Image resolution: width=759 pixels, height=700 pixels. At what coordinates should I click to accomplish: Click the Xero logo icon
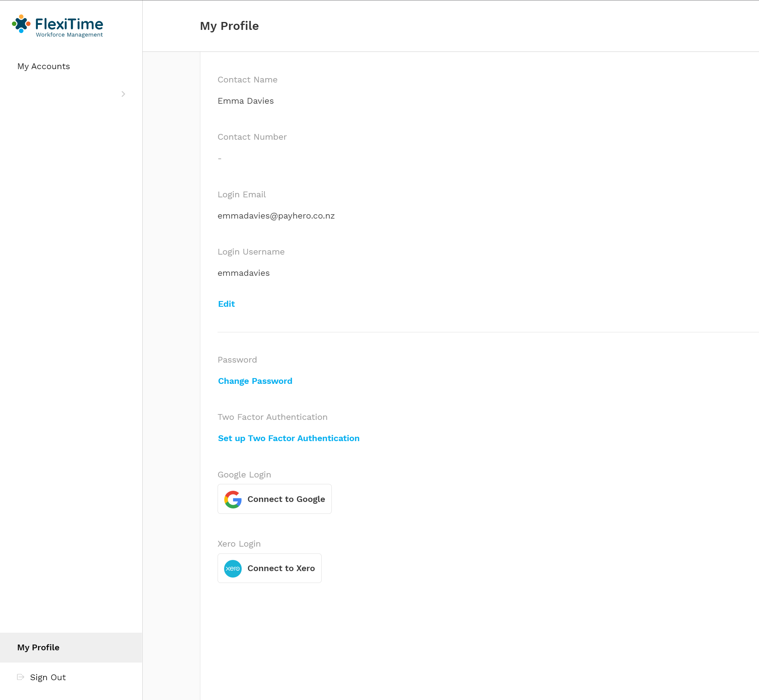[x=233, y=569]
